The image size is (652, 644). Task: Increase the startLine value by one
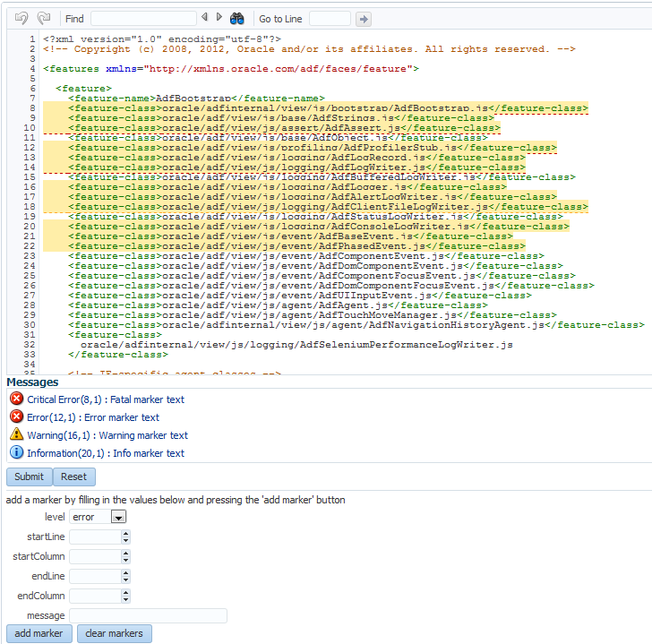click(x=125, y=534)
